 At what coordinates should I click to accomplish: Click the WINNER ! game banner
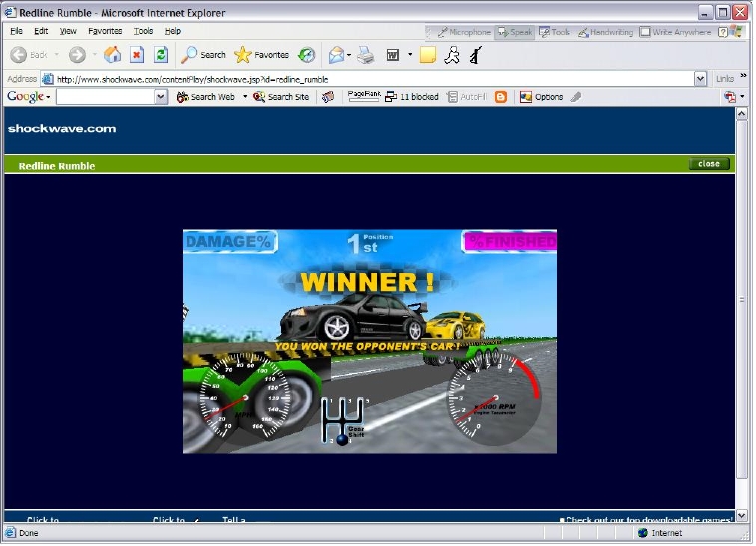(366, 282)
